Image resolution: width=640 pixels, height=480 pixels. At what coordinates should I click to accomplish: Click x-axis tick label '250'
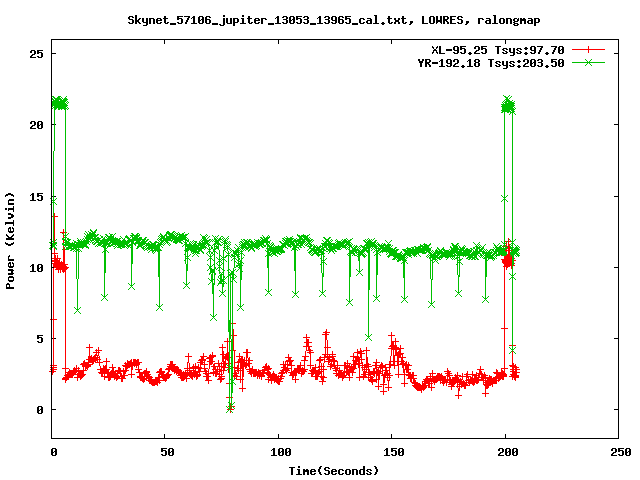pos(621,452)
